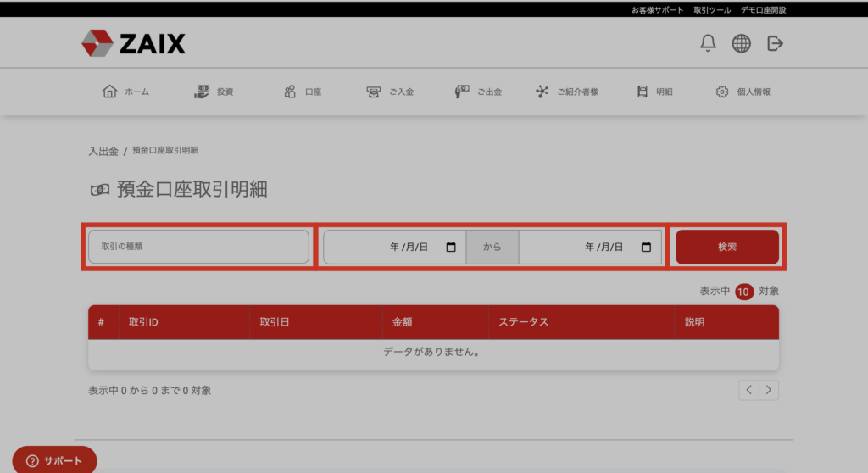
Task: Open calendar picker on end date field
Action: coord(646,248)
